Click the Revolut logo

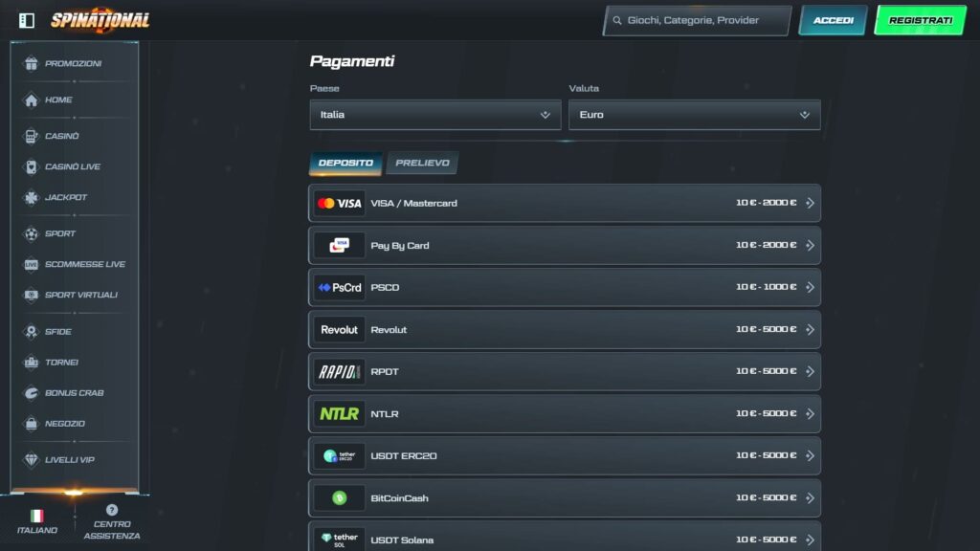point(340,329)
